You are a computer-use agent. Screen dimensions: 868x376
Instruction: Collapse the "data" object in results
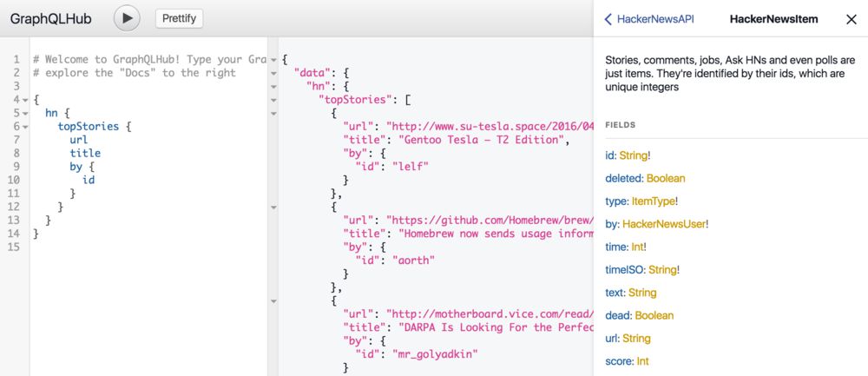click(273, 73)
